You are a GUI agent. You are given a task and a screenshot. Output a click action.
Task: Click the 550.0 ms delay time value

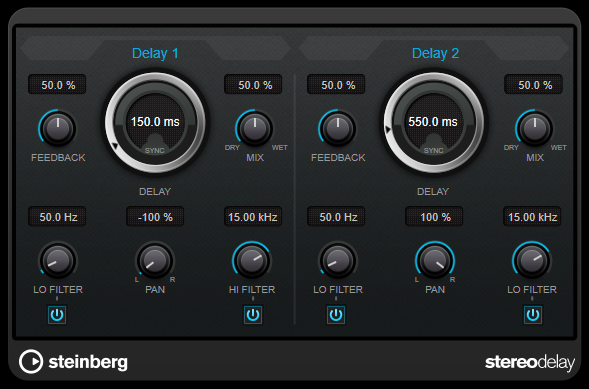(433, 122)
